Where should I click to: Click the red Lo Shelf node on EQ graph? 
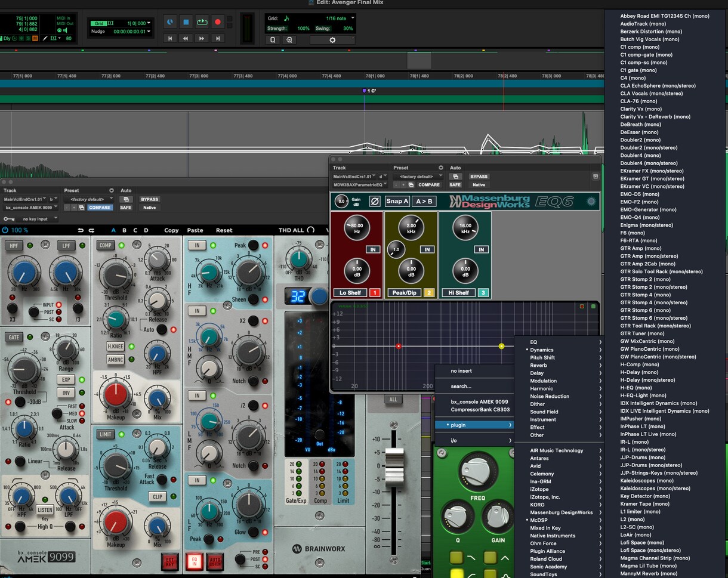(x=399, y=346)
